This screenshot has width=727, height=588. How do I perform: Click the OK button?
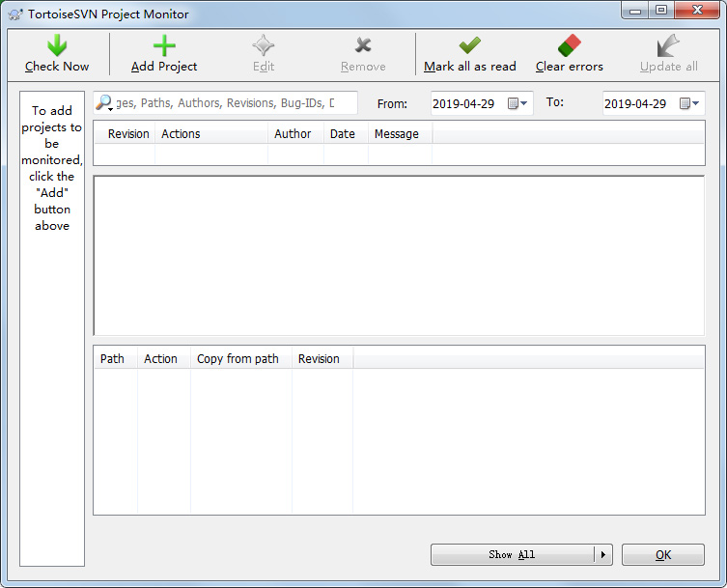click(x=663, y=554)
